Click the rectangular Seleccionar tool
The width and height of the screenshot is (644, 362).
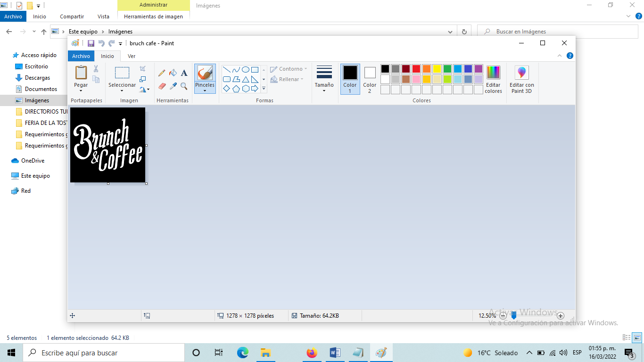pos(122,73)
